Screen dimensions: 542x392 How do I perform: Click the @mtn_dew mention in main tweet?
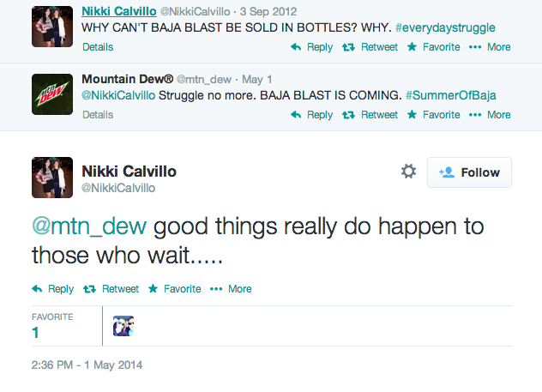[89, 227]
